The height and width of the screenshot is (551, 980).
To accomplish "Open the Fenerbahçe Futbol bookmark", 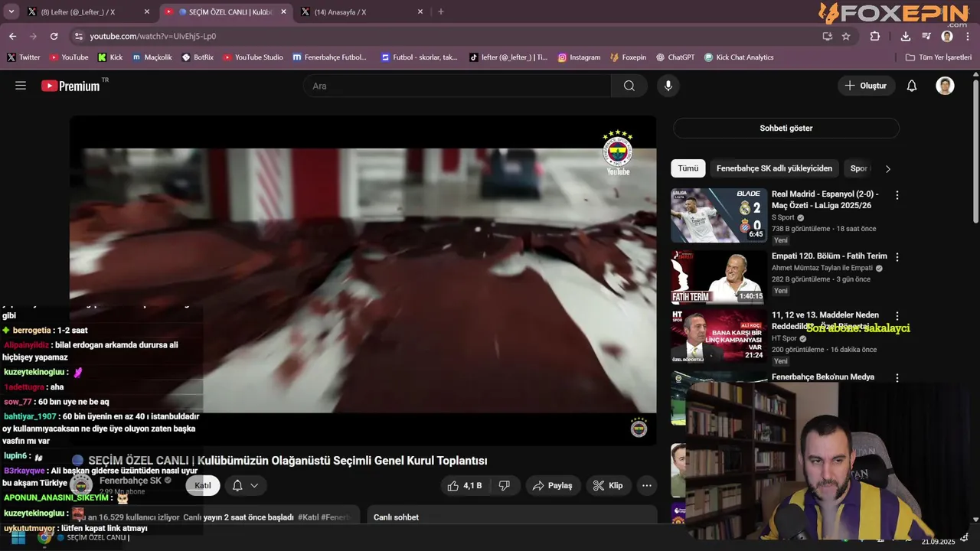I will [330, 57].
